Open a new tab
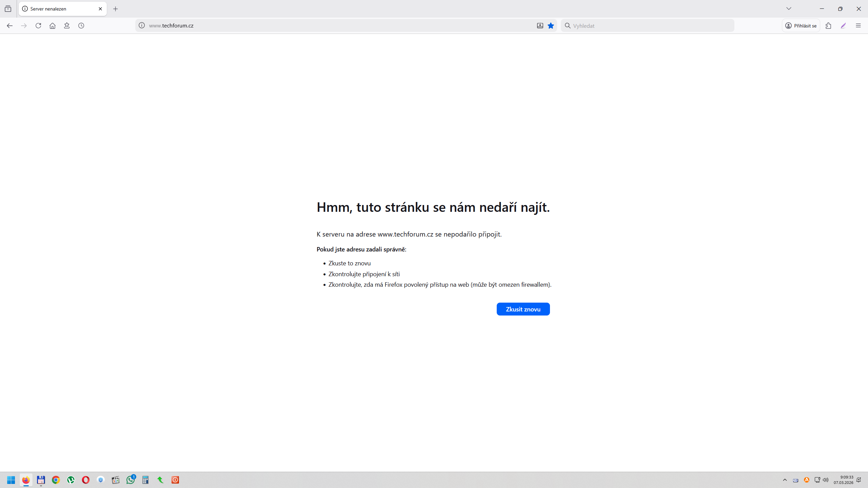 [115, 9]
